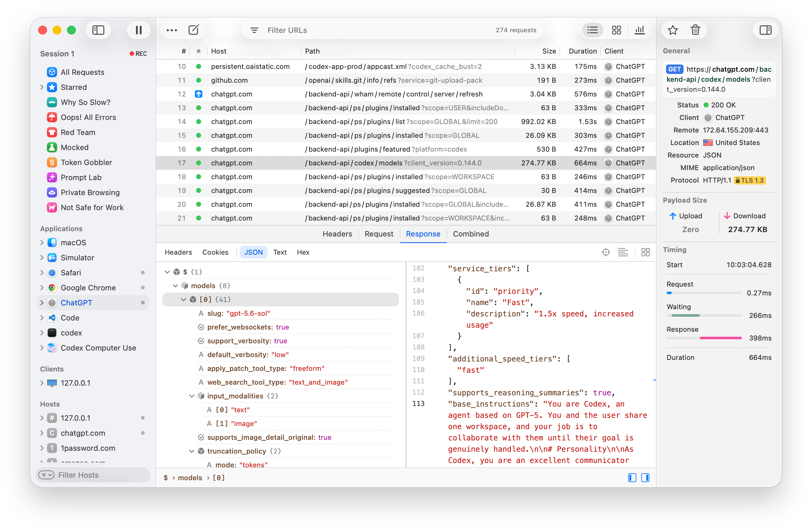Open the Request tab
812x530 pixels.
click(379, 234)
